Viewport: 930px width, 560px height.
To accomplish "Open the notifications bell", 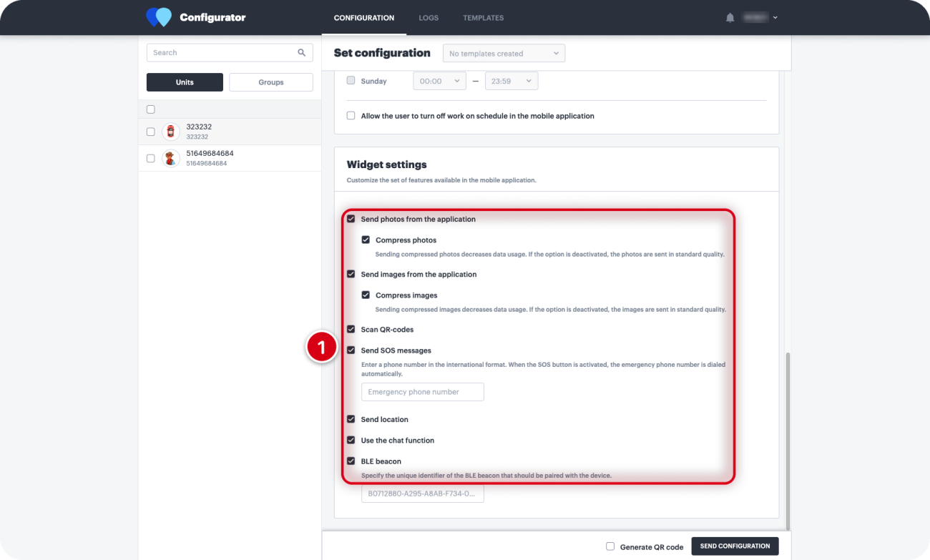I will (730, 18).
